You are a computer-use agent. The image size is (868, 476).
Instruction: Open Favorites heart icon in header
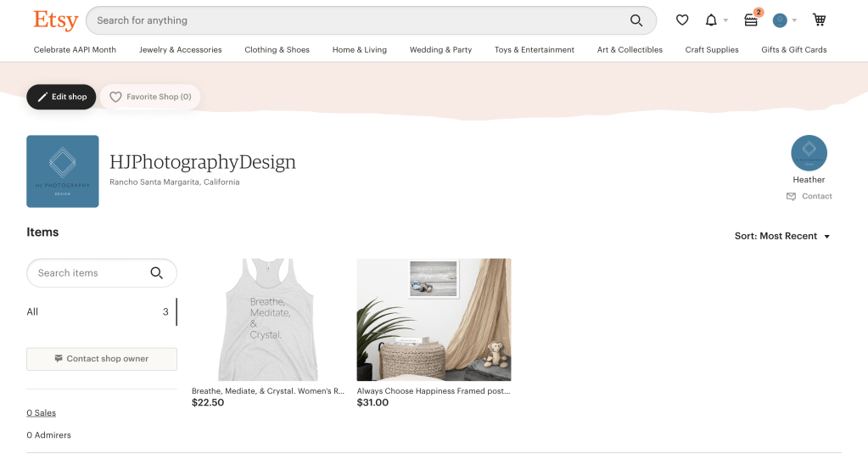(681, 20)
